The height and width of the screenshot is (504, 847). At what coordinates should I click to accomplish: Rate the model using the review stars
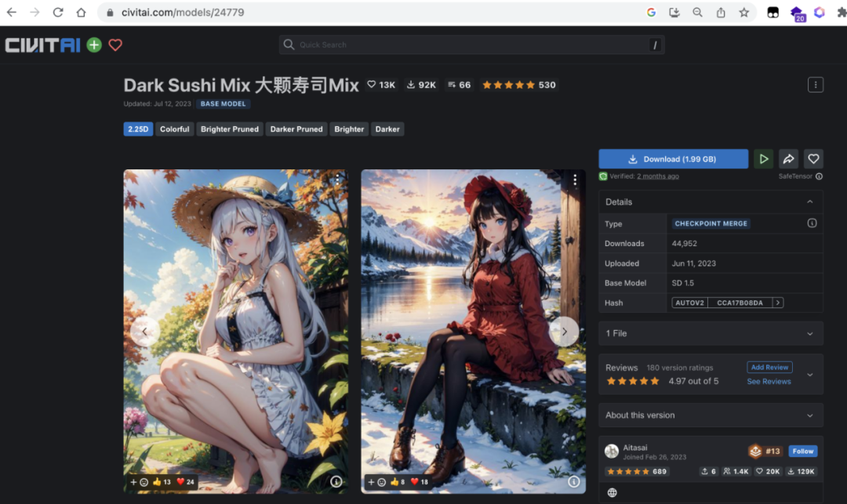click(632, 380)
